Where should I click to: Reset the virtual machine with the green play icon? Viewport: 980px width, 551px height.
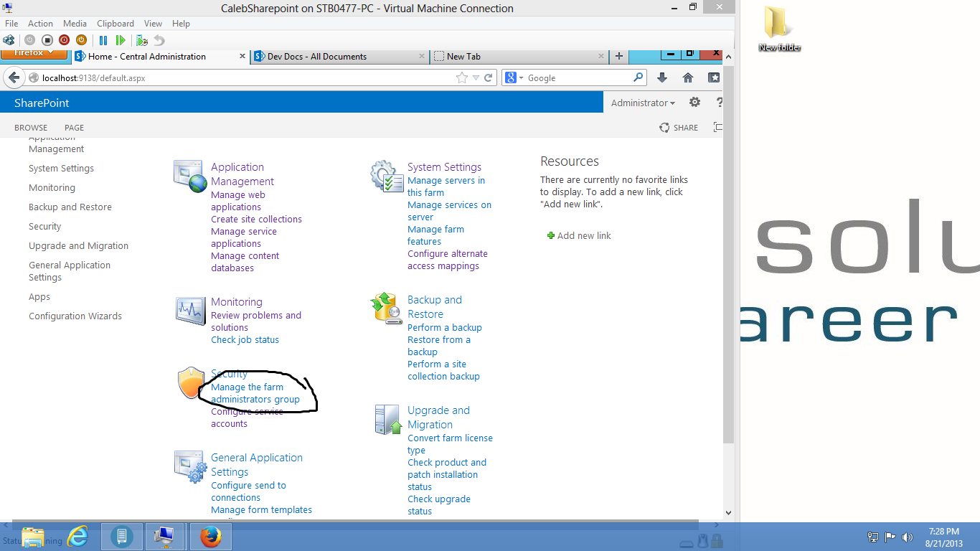[121, 40]
